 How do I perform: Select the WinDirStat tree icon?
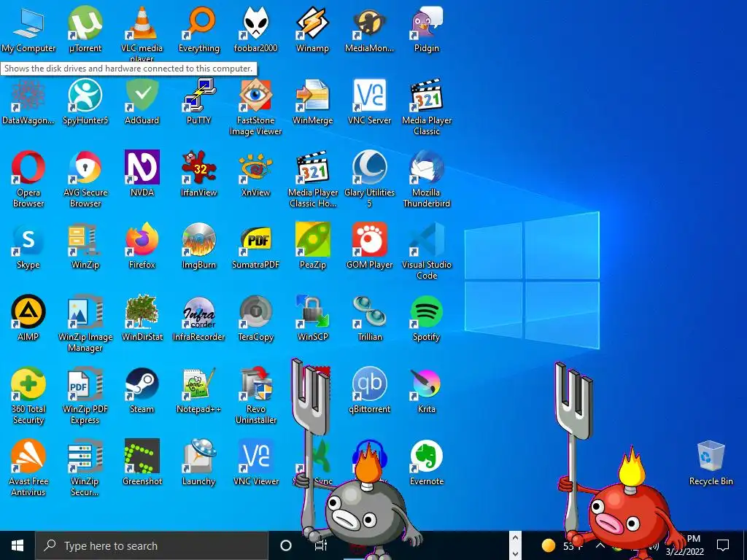tap(142, 312)
